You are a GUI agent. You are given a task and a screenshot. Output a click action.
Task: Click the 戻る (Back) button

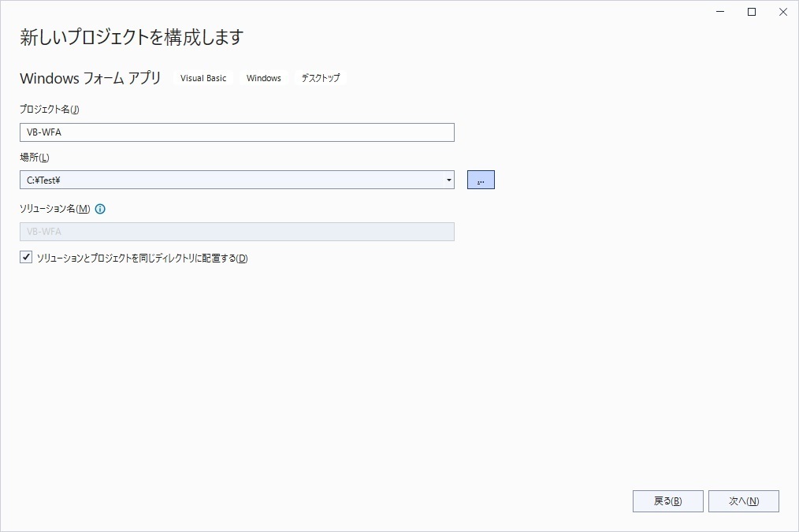pyautogui.click(x=667, y=500)
